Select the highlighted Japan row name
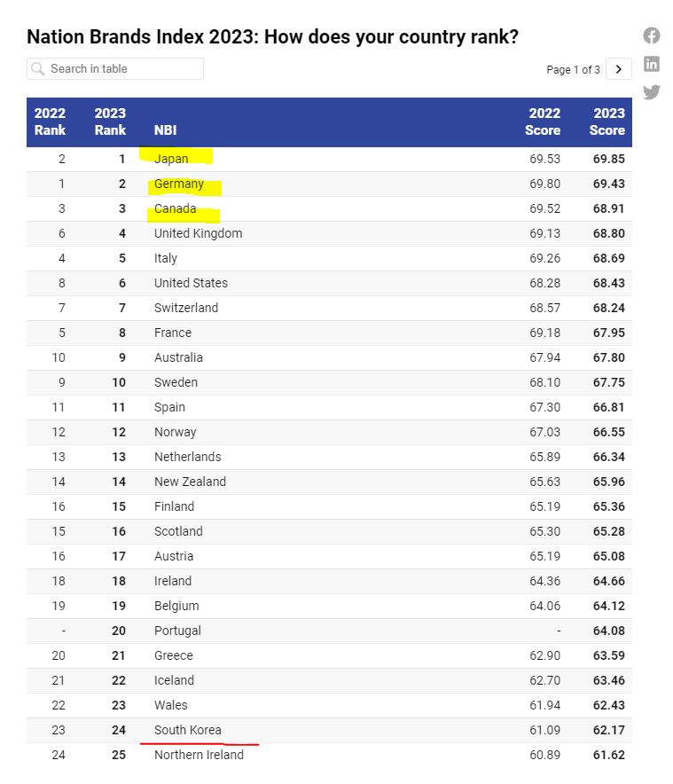The image size is (673, 784). [x=171, y=159]
